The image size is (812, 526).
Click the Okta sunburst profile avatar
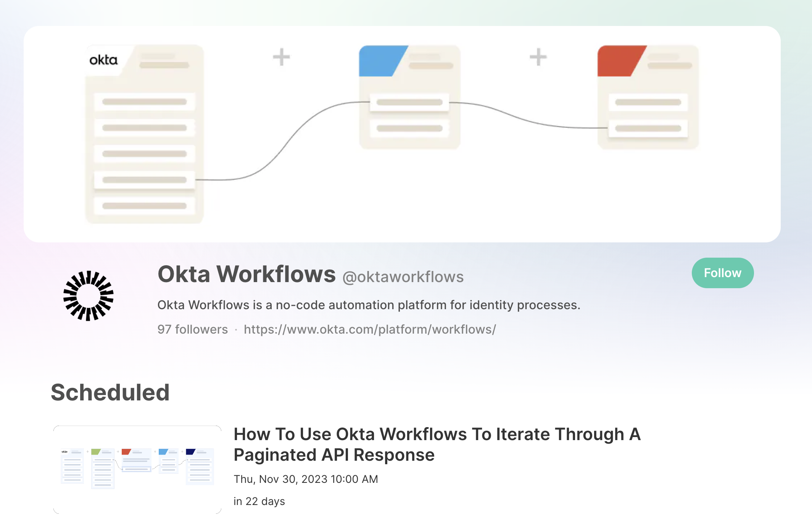pos(88,295)
